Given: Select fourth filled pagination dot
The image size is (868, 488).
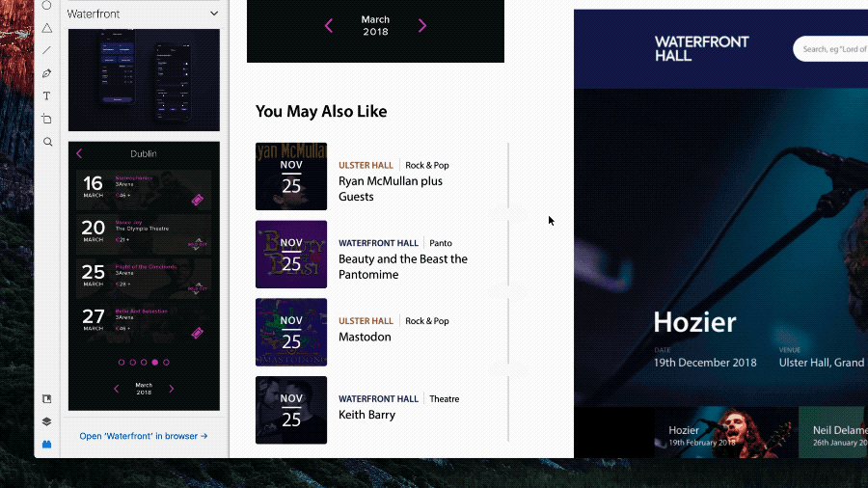Looking at the screenshot, I should coord(155,363).
